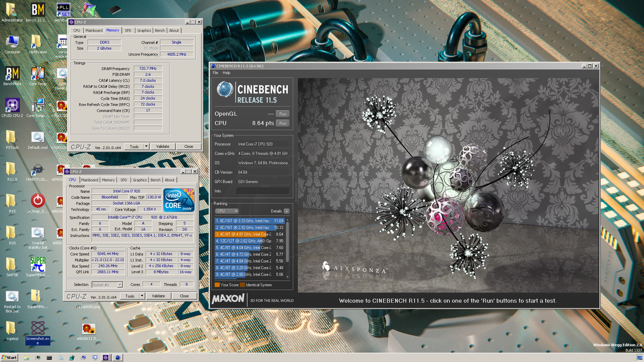644x362 pixels.
Task: Click the ranking list vertical scrollbar
Action: coord(287,248)
